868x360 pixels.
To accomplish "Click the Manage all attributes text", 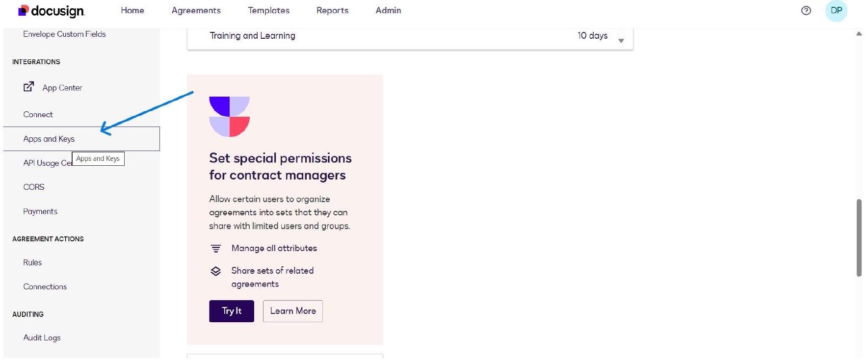I will [274, 248].
